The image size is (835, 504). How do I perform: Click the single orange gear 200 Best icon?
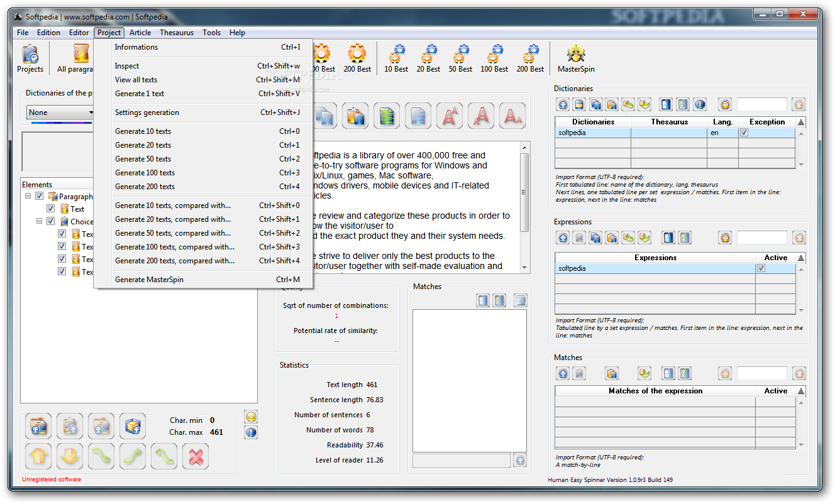point(357,58)
